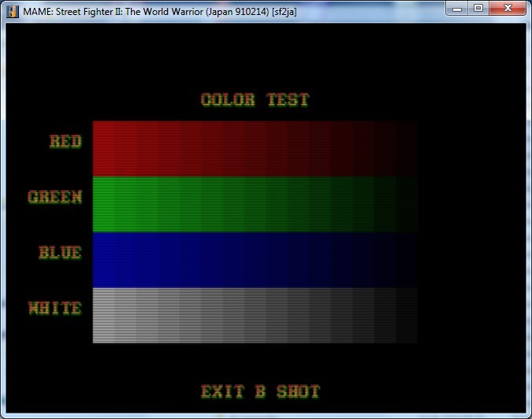Select the GREEN label
This screenshot has width=532, height=419.
click(55, 197)
